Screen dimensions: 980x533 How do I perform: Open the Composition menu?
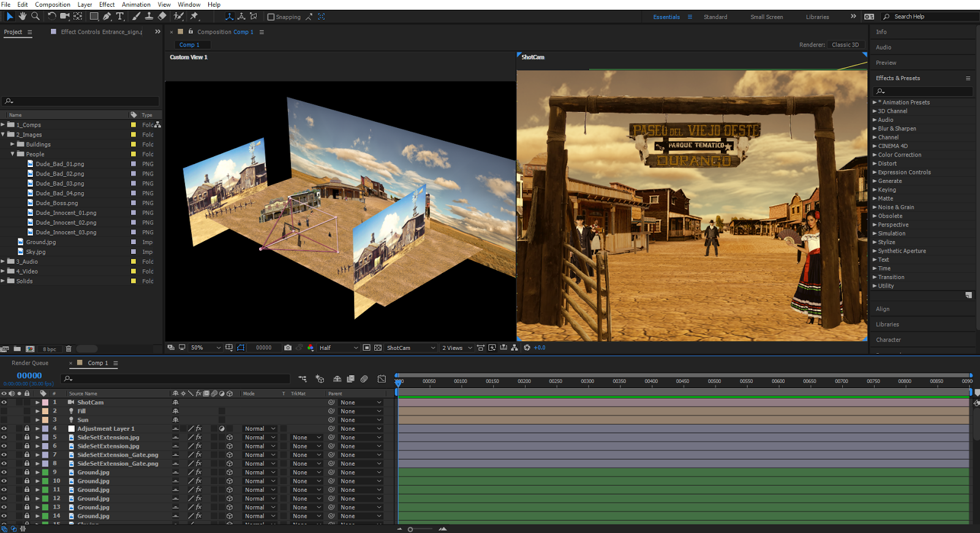pos(53,4)
